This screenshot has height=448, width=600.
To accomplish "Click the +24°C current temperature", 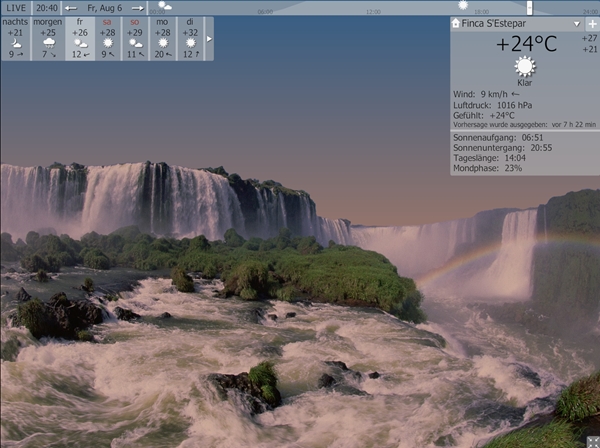I will click(x=526, y=44).
